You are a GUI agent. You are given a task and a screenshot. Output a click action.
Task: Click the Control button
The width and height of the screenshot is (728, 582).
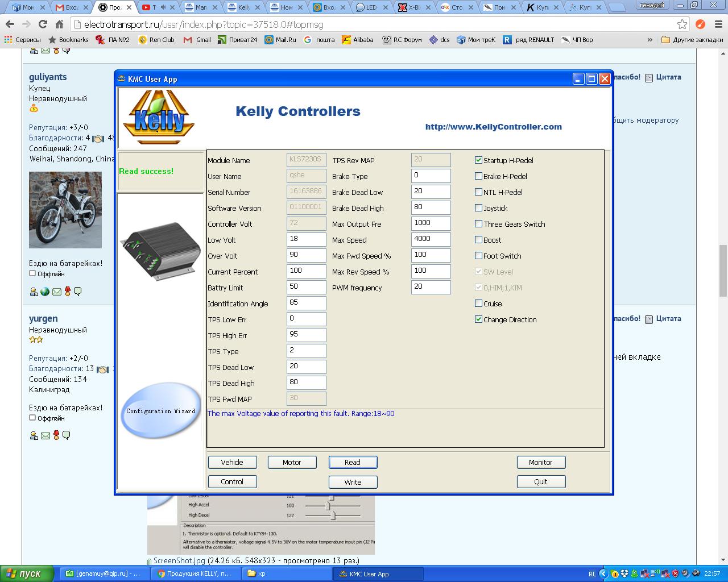tap(232, 482)
